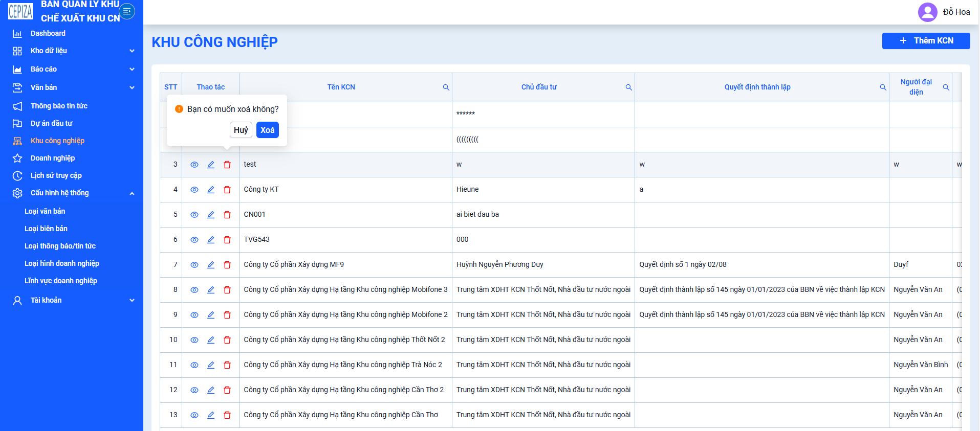Delete the CN001 row

click(227, 215)
